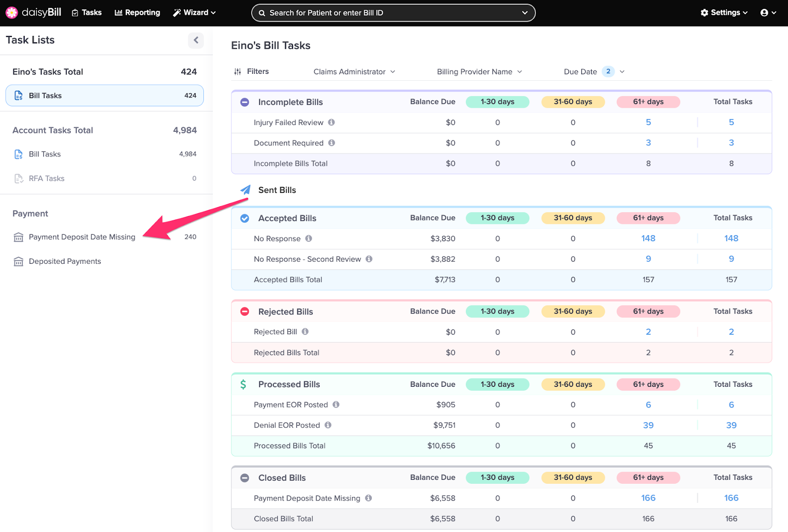Screen dimensions: 788x532
Task: Open the Claims Administrator filter dropdown
Action: point(354,72)
